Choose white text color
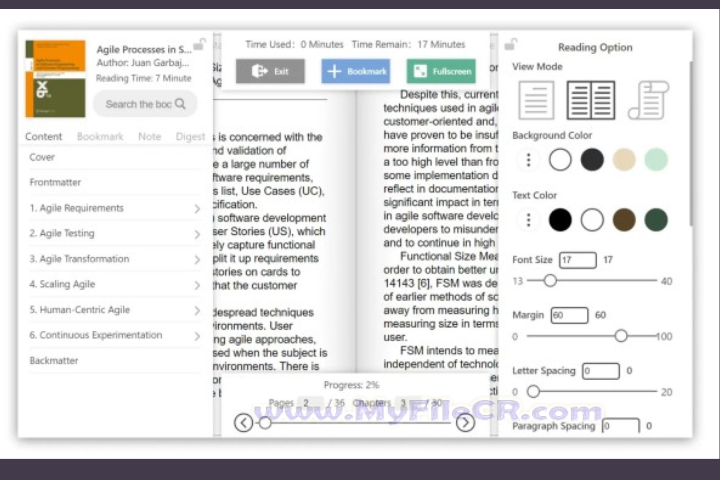Screen dimensions: 720x480 pyautogui.click(x=592, y=220)
